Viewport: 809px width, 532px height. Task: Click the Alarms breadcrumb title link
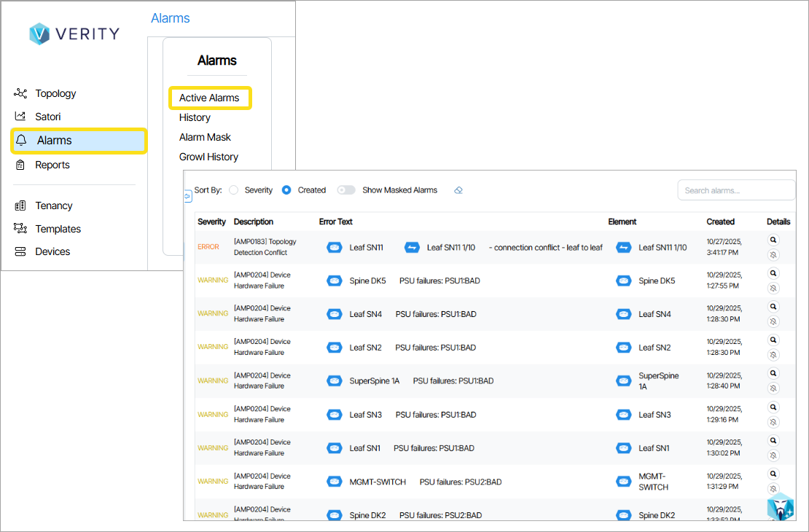point(171,18)
